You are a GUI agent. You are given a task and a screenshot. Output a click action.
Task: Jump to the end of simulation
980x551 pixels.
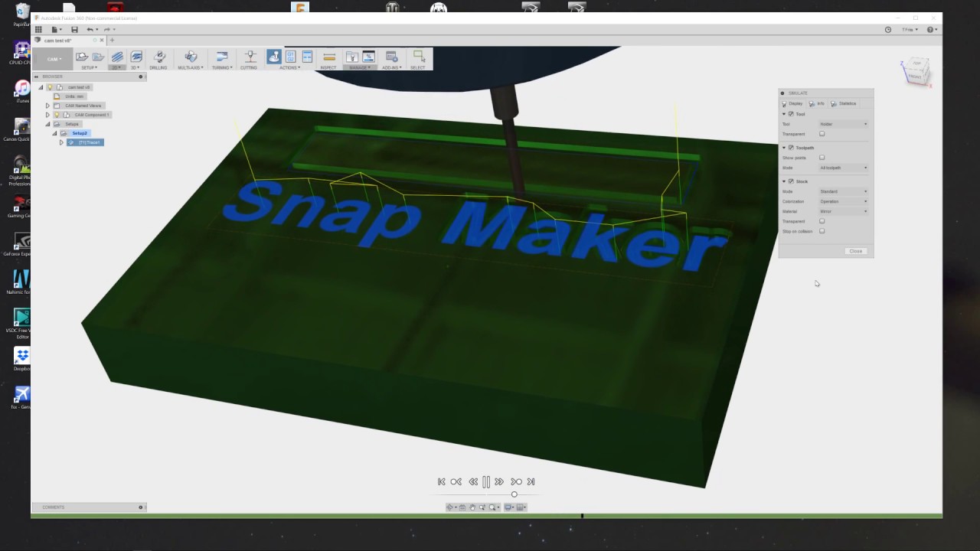pyautogui.click(x=531, y=481)
